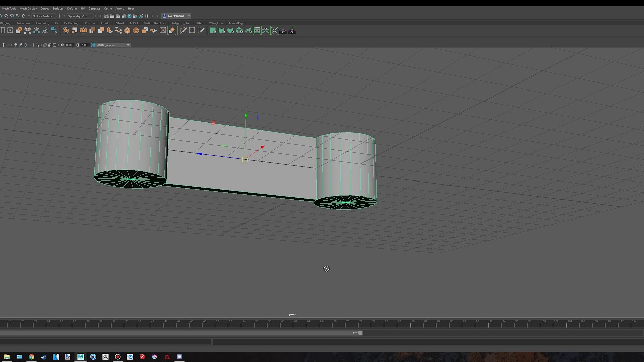
Task: Switch to the Motion Graphics shelf tab
Action: pyautogui.click(x=154, y=23)
